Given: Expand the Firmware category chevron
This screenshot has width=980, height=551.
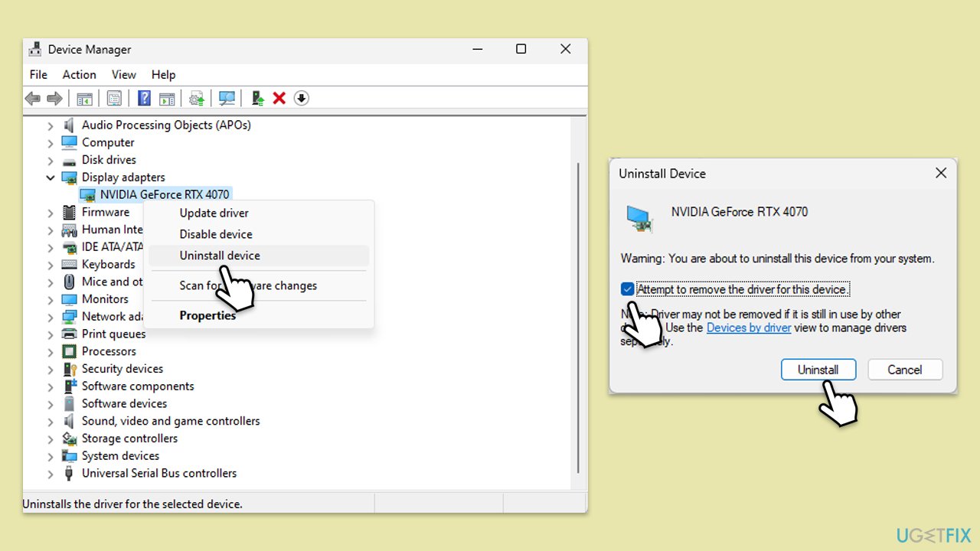Looking at the screenshot, I should click(x=51, y=212).
